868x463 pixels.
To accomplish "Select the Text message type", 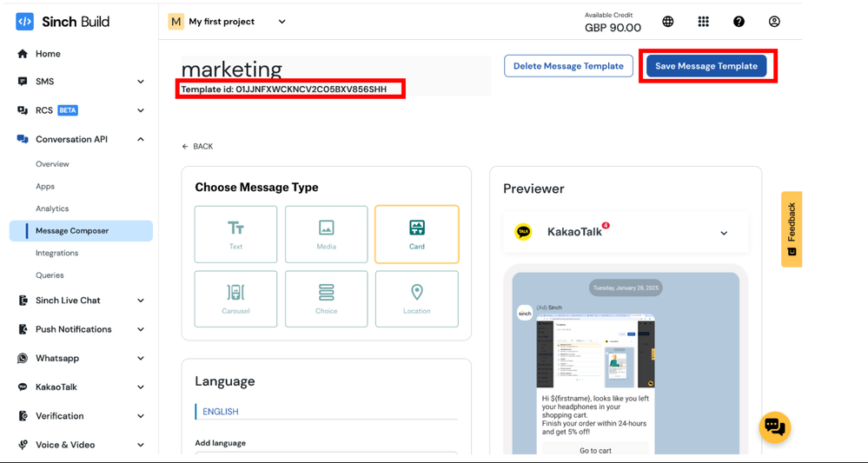I will (x=235, y=235).
